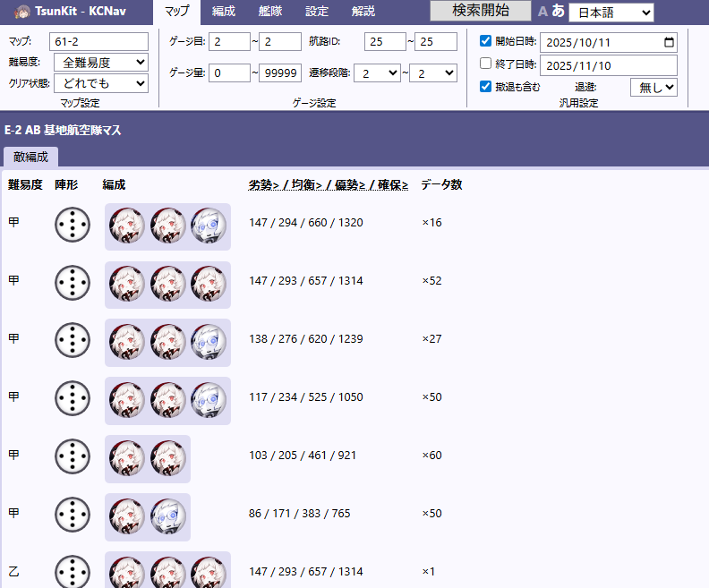Viewport: 709px width, 588px height.
Task: Open the クリア状態 dropdown showing どれでも
Action: [101, 83]
